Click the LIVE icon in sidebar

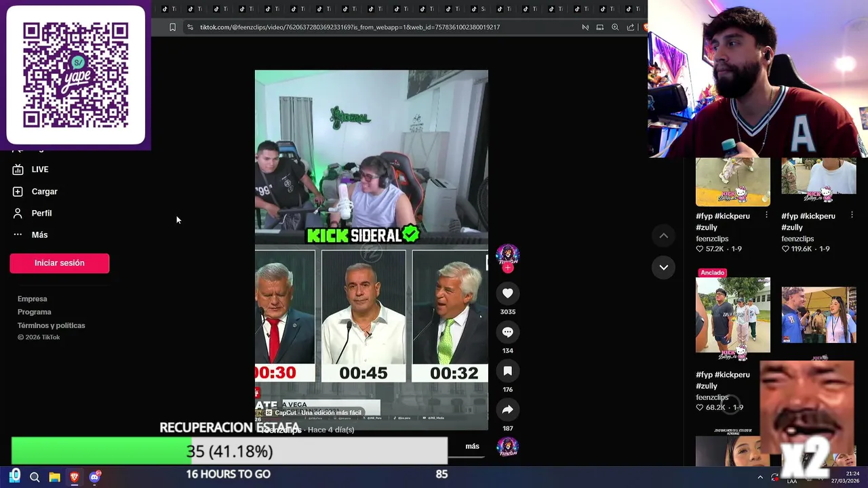tap(18, 169)
